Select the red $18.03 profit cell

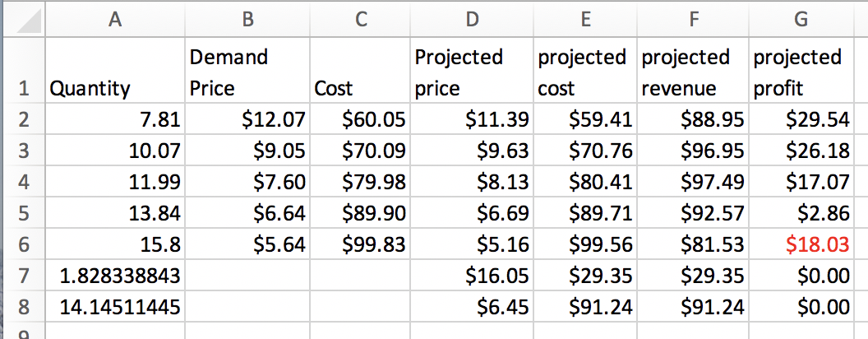(x=802, y=244)
